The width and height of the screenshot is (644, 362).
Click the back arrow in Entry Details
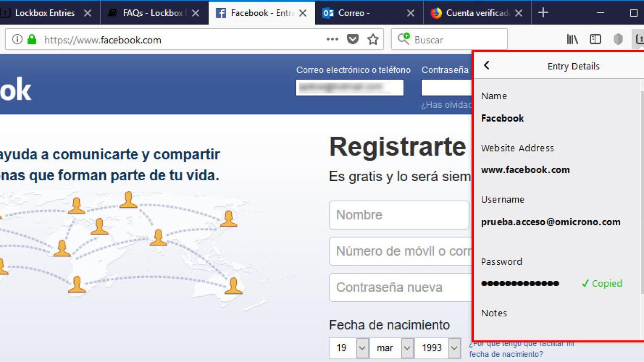pyautogui.click(x=487, y=66)
